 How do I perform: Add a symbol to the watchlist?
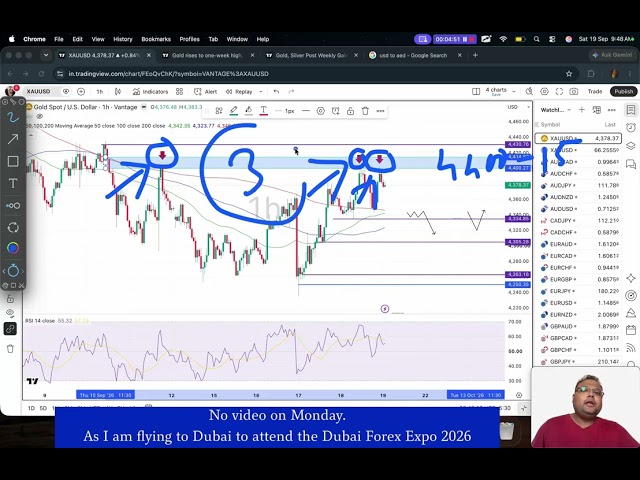582,110
